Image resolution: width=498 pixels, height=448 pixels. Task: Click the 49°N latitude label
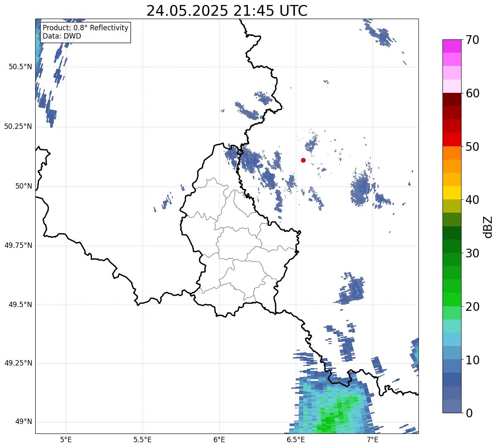(x=23, y=422)
